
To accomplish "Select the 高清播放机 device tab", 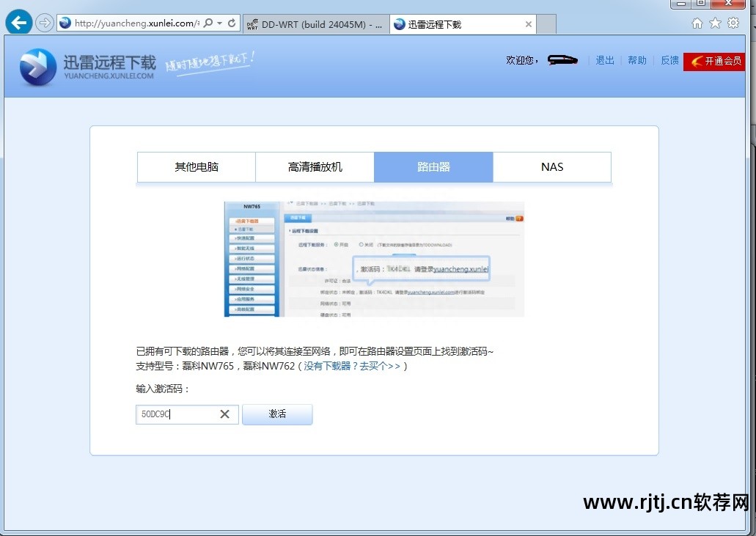I will click(x=315, y=166).
